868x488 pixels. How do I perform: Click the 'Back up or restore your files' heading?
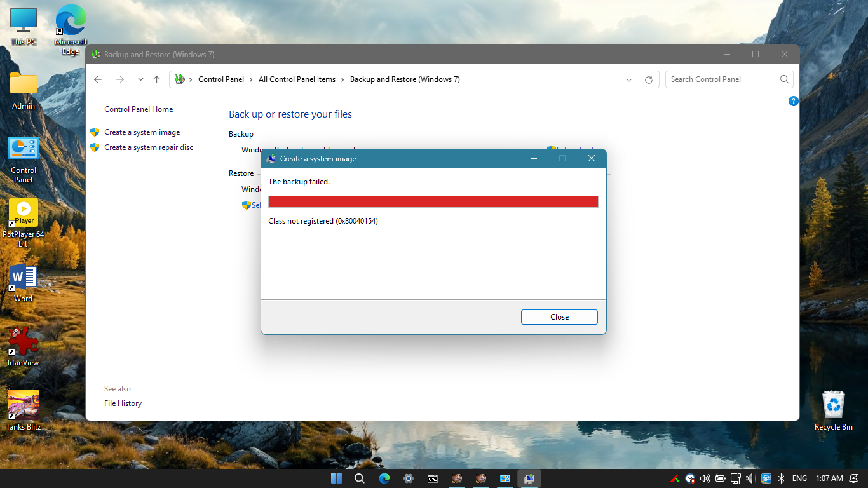(x=290, y=114)
